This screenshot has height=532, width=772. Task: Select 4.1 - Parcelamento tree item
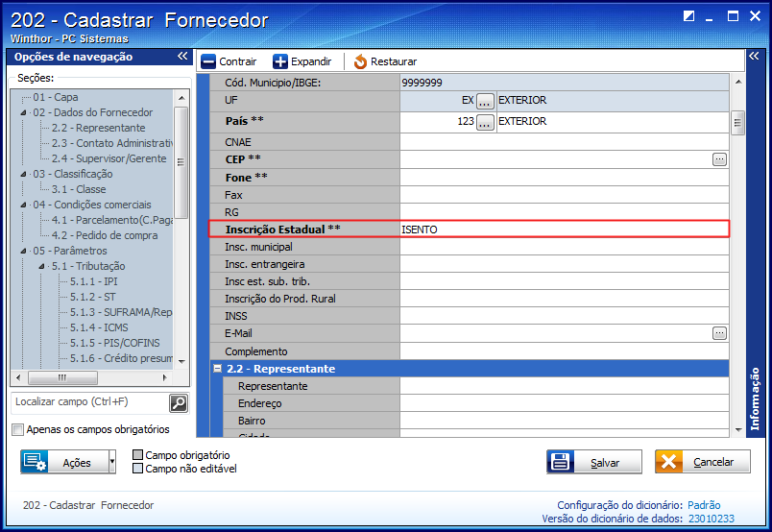click(111, 220)
